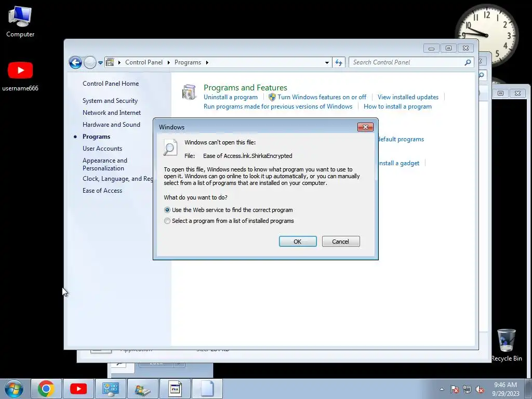This screenshot has height=399, width=532.
Task: Open the Windows flag application in taskbar
Action: coord(143,389)
